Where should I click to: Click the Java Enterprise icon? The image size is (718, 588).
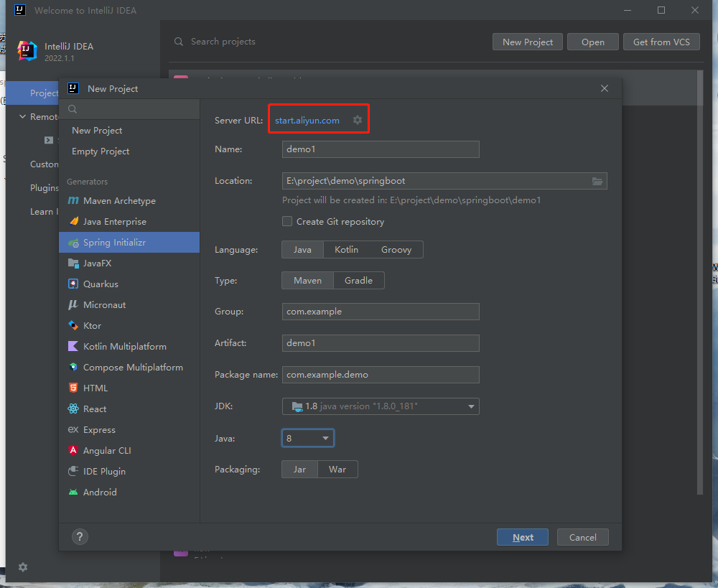(x=73, y=221)
